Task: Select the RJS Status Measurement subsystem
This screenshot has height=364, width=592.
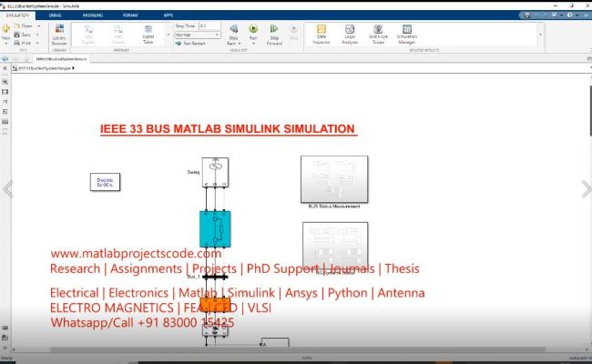Action: click(334, 179)
